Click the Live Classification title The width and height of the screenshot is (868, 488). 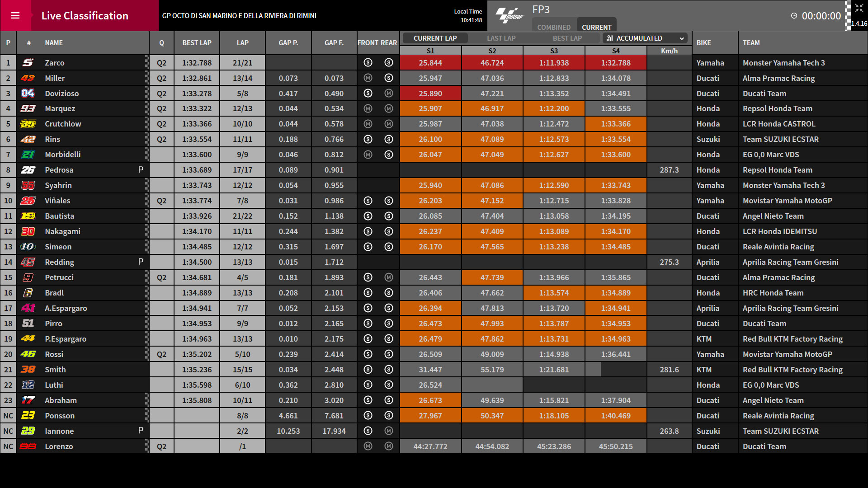[85, 16]
